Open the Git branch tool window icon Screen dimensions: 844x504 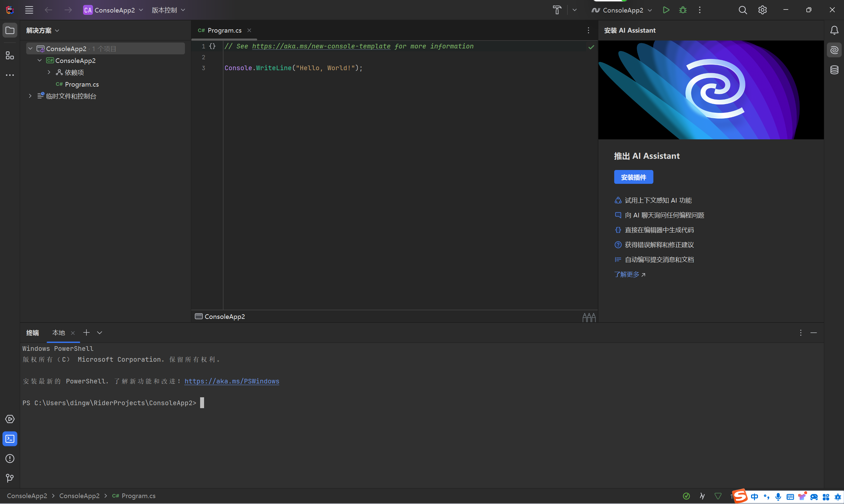tap(10, 478)
